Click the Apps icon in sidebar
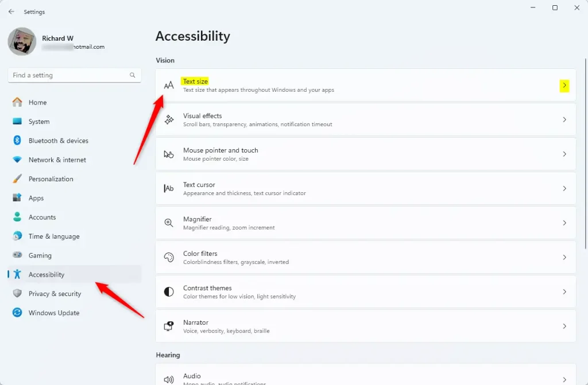588x385 pixels. click(17, 197)
